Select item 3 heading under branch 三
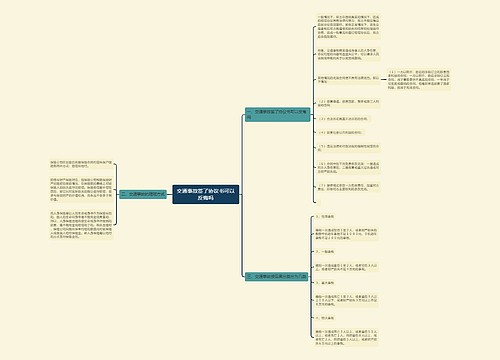 point(325,283)
